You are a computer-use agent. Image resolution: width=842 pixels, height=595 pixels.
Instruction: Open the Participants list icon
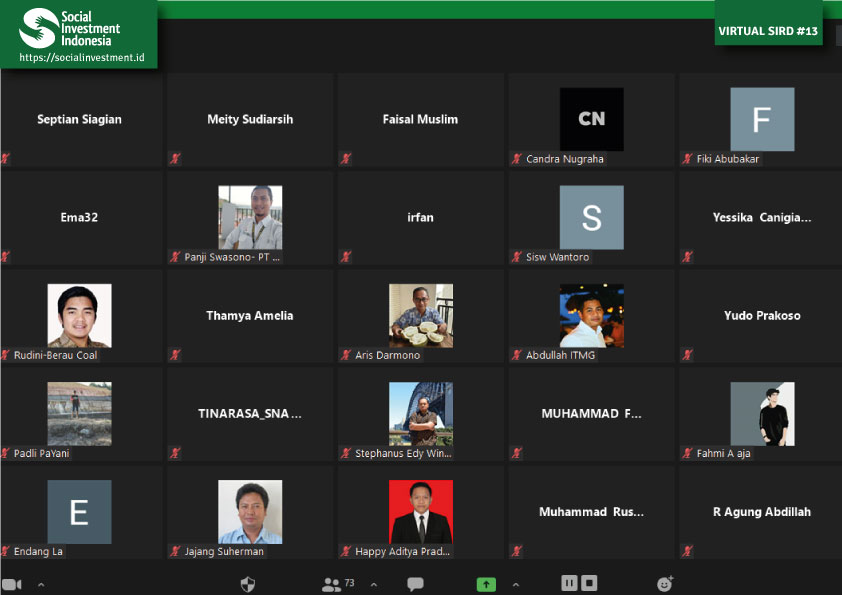331,584
